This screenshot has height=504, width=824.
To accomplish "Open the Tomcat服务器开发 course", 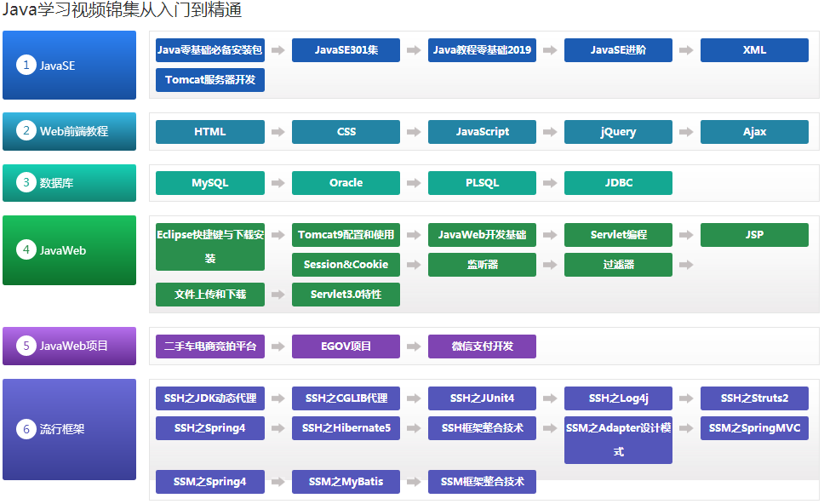I will (x=209, y=80).
